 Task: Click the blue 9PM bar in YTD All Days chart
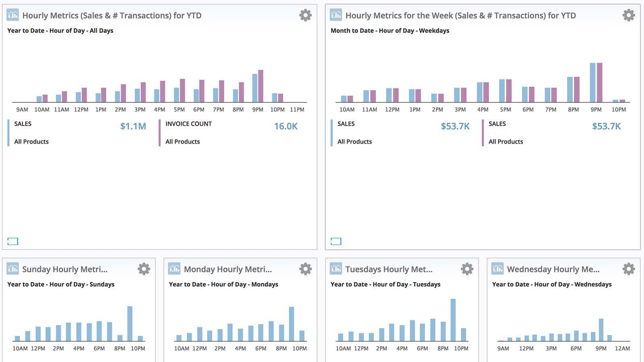point(255,88)
